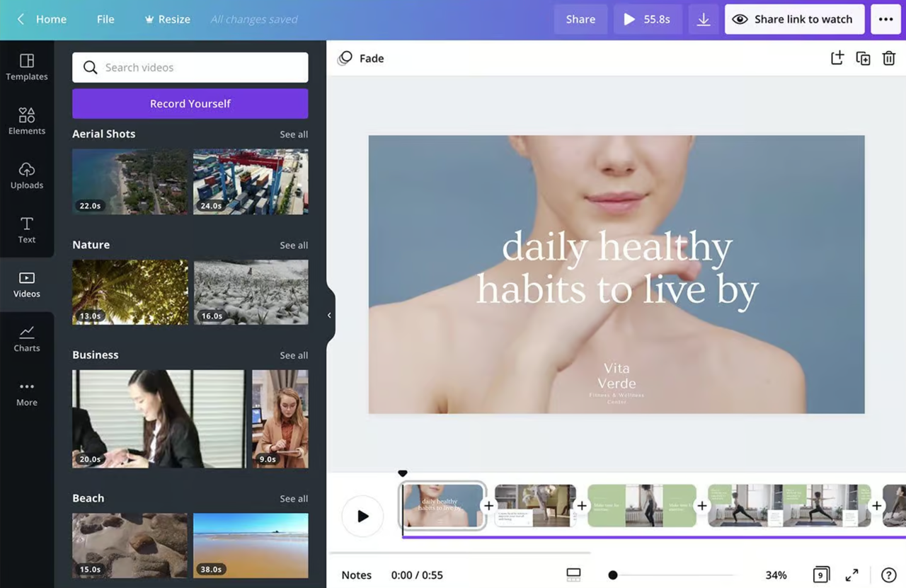This screenshot has height=588, width=906.
Task: Open the Uploads panel
Action: coord(27,175)
